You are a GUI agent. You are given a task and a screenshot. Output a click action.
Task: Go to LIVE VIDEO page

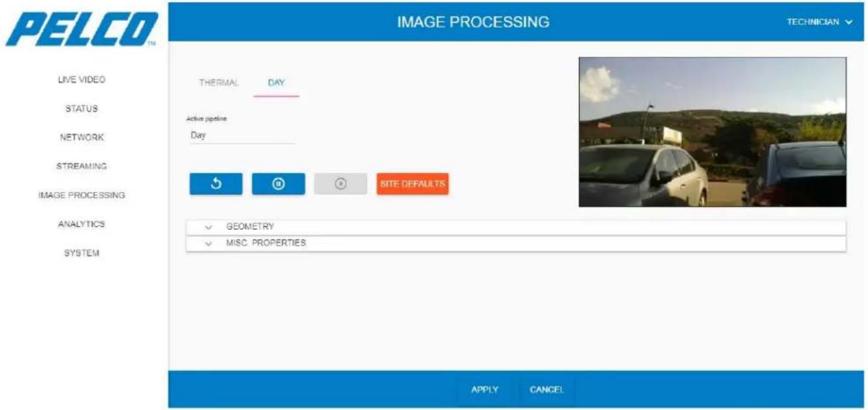tap(82, 80)
